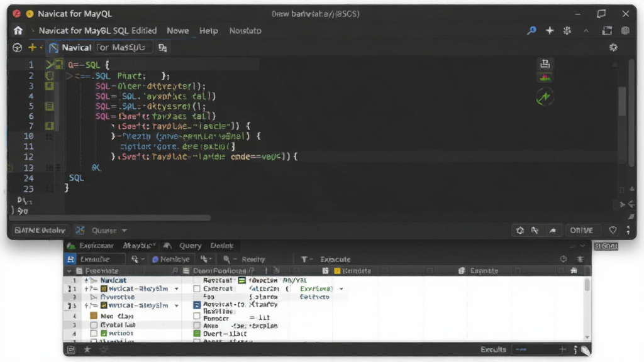Click the white plus icon near search

click(x=550, y=30)
